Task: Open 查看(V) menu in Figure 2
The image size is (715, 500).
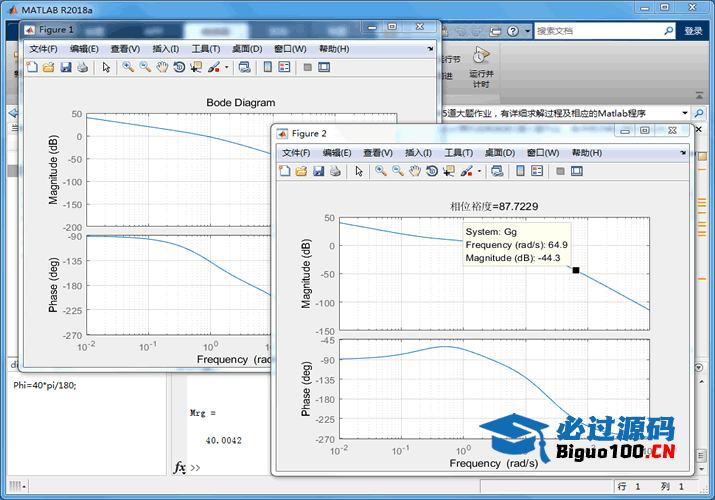Action: [x=378, y=153]
